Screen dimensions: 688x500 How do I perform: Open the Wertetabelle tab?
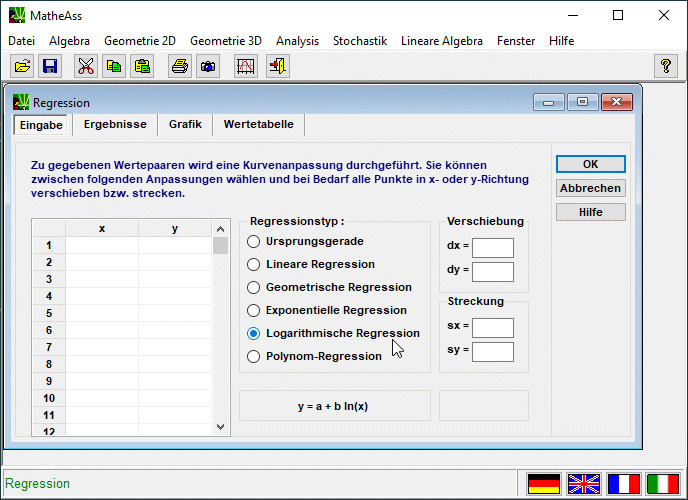tap(258, 125)
